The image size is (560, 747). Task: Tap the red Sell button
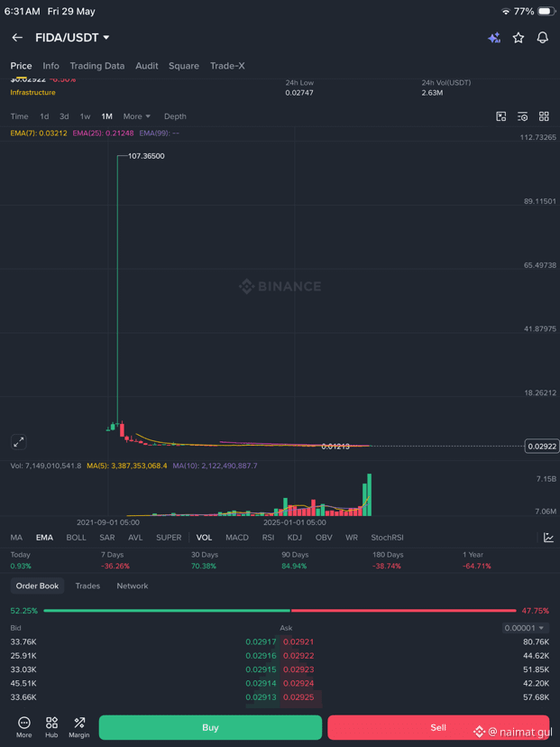(438, 727)
